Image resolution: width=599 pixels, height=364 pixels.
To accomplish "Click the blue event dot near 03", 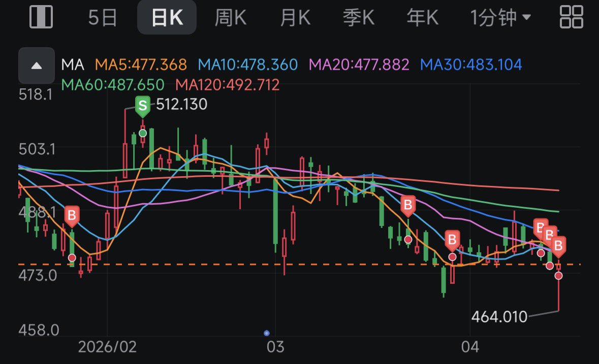I will (267, 333).
